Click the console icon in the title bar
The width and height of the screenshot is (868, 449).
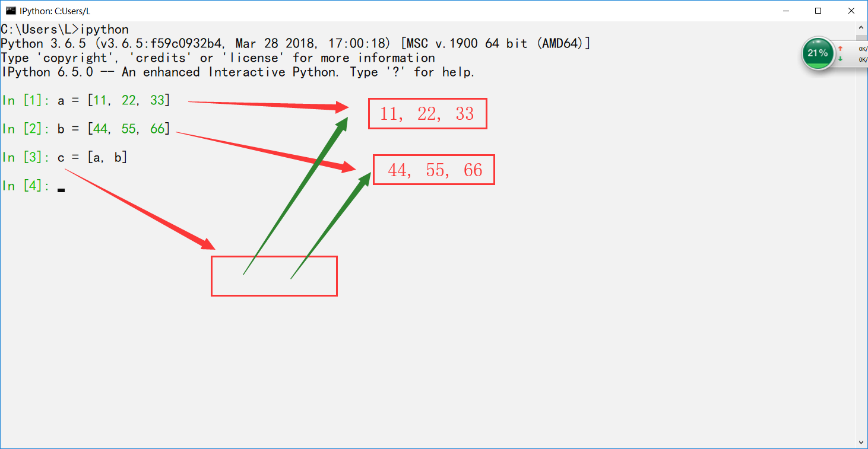tap(11, 11)
